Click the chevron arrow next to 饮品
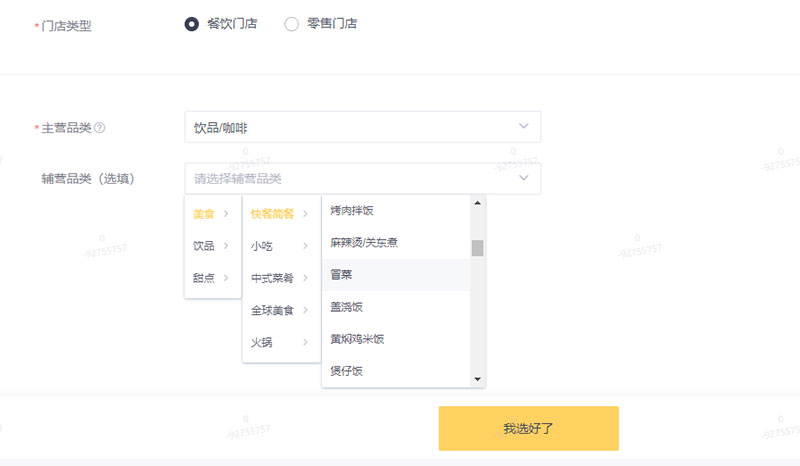The image size is (800, 466). pos(226,246)
